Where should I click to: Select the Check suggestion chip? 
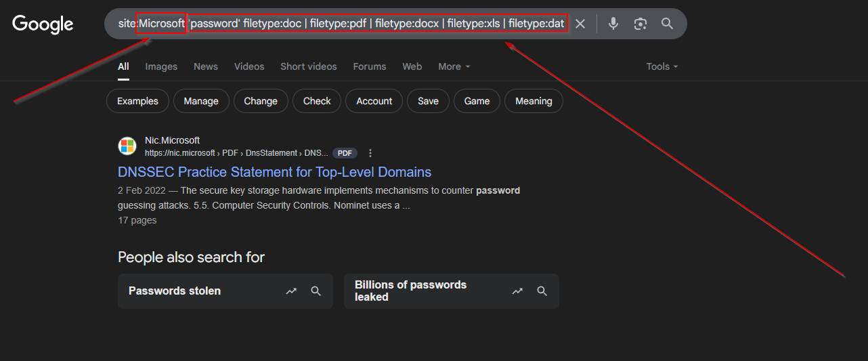(x=317, y=101)
